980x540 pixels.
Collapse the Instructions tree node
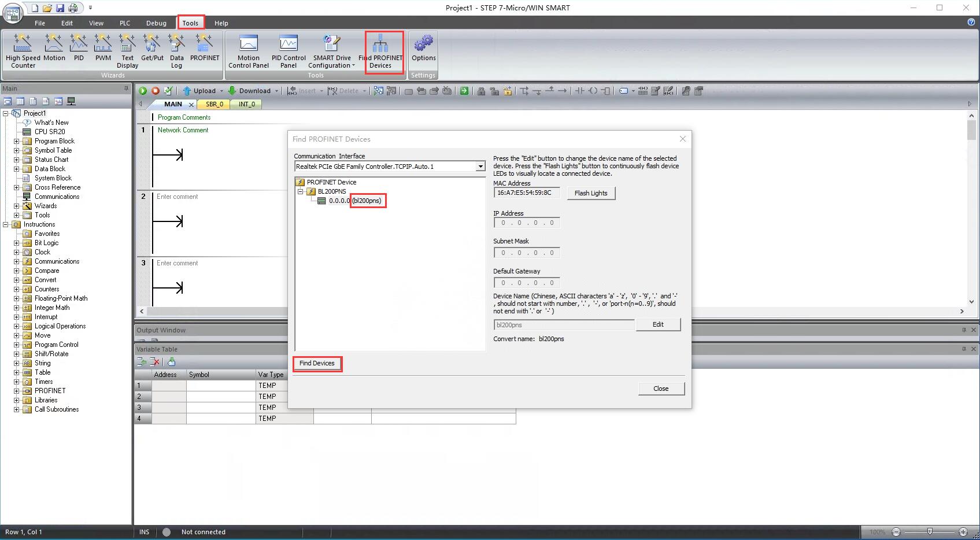pyautogui.click(x=6, y=224)
